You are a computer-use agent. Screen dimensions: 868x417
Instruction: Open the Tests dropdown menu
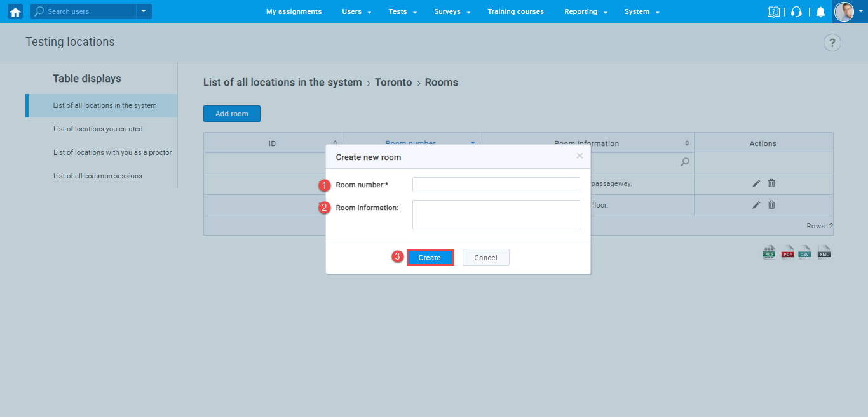click(x=402, y=11)
